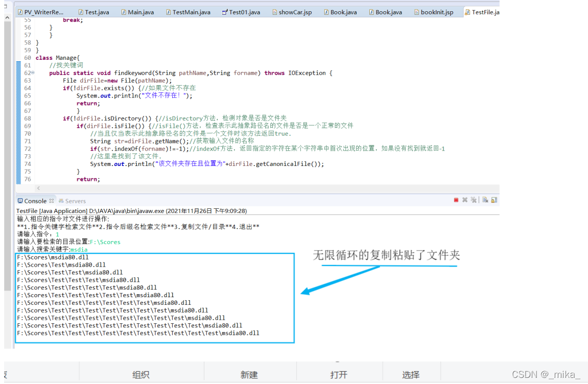
Task: Click the "if(!dirFile.isDirectory())" line
Action: tap(174, 118)
